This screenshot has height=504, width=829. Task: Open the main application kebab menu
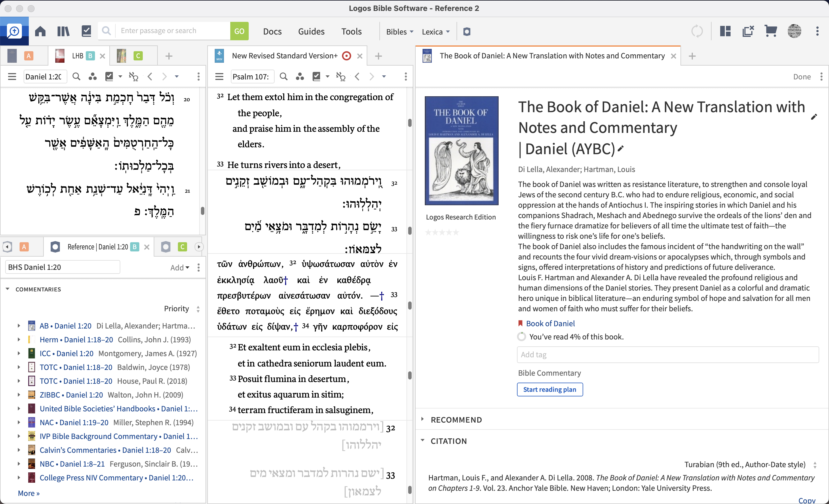pos(817,31)
